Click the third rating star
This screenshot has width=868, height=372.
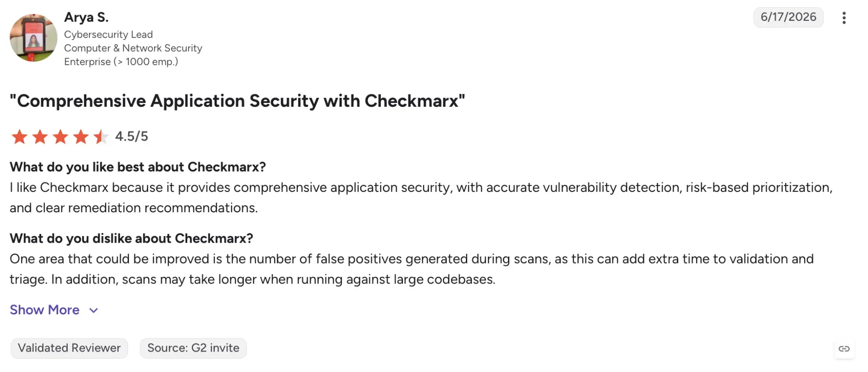tap(60, 137)
